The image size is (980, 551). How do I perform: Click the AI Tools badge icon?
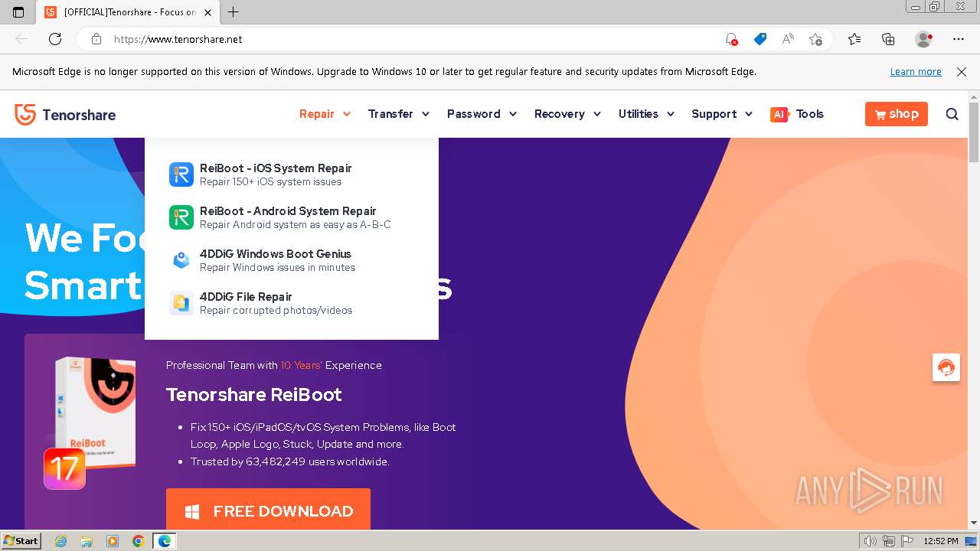click(x=779, y=114)
